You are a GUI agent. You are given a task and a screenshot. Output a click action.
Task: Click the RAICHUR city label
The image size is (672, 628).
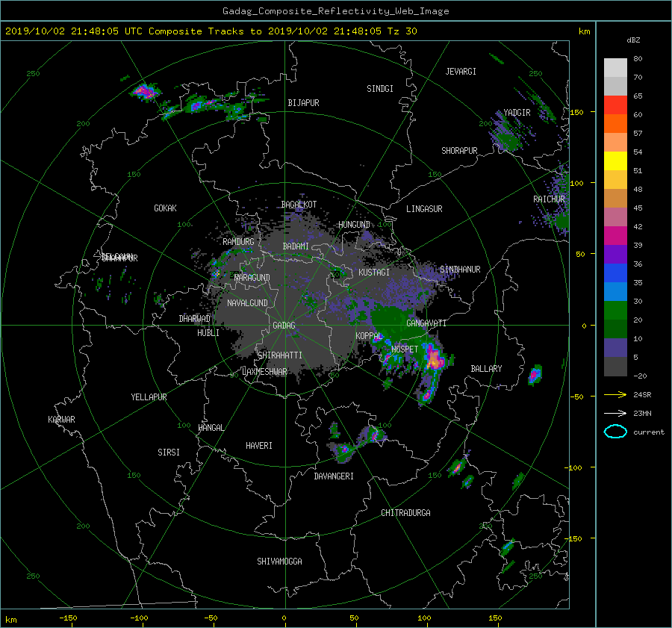549,199
